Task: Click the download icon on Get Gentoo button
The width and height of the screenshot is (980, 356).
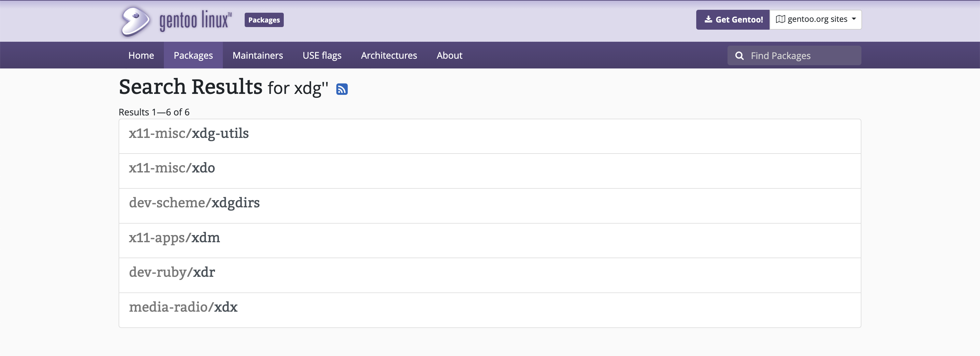Action: pos(709,19)
